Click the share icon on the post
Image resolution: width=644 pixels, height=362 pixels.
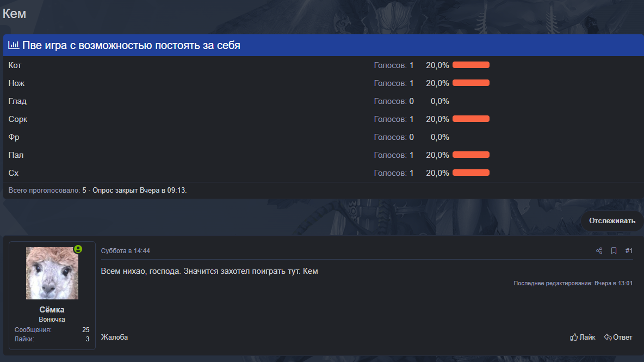coord(599,251)
